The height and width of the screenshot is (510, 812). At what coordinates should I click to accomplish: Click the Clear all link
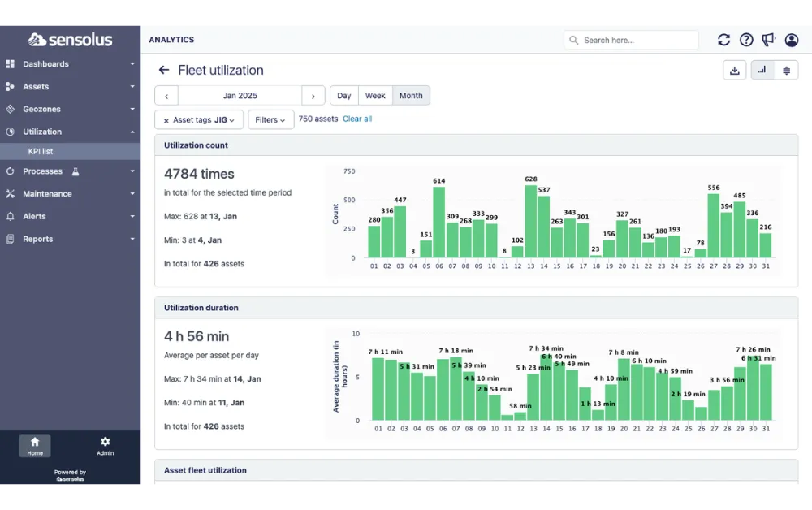357,119
